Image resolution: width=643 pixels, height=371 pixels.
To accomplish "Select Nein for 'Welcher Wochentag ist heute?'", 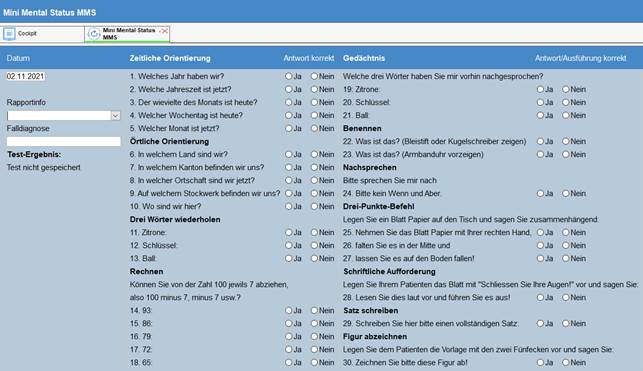I will click(x=314, y=116).
